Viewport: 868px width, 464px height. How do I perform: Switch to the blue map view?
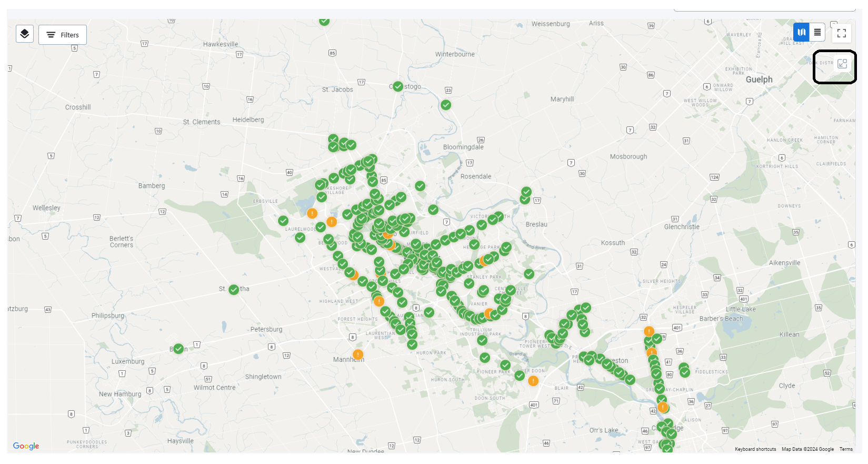point(801,32)
